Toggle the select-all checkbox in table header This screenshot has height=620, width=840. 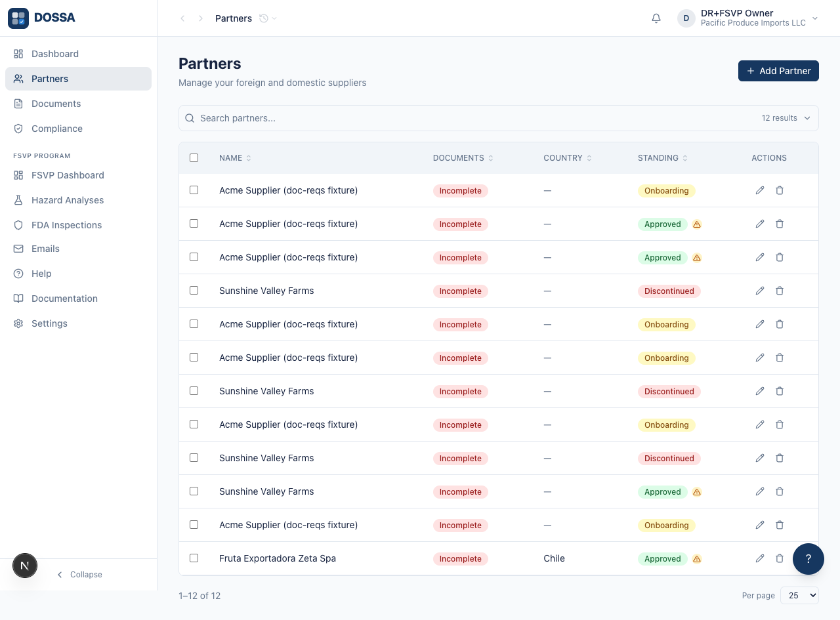click(194, 157)
